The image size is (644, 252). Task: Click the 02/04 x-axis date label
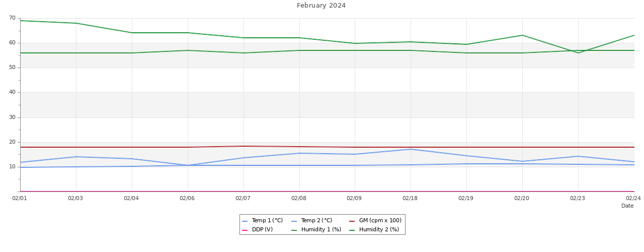click(131, 199)
